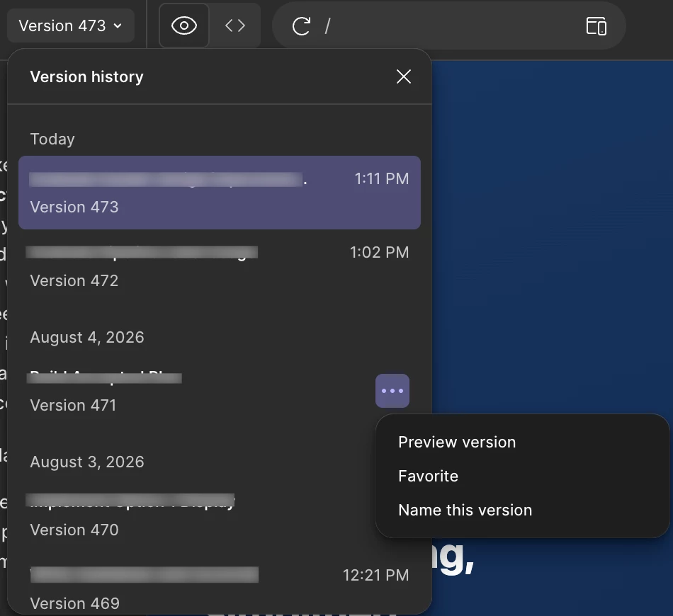This screenshot has width=673, height=616.
Task: Choose Name this version option
Action: point(522,510)
